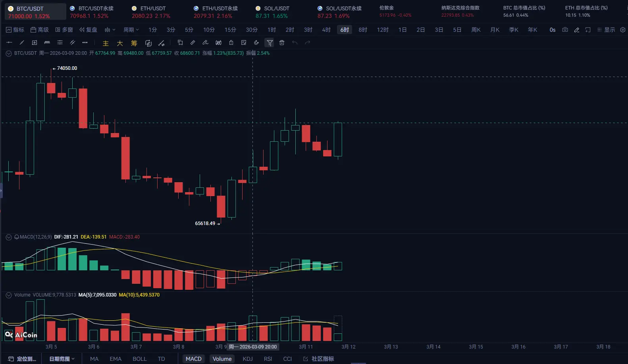Take a chart screenshot with camera icon
Image resolution: width=628 pixels, height=364 pixels.
coord(565,30)
